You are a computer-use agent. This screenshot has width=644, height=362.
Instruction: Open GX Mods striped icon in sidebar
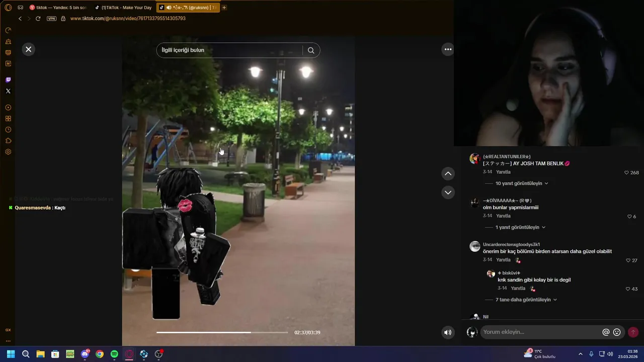[x=8, y=52]
